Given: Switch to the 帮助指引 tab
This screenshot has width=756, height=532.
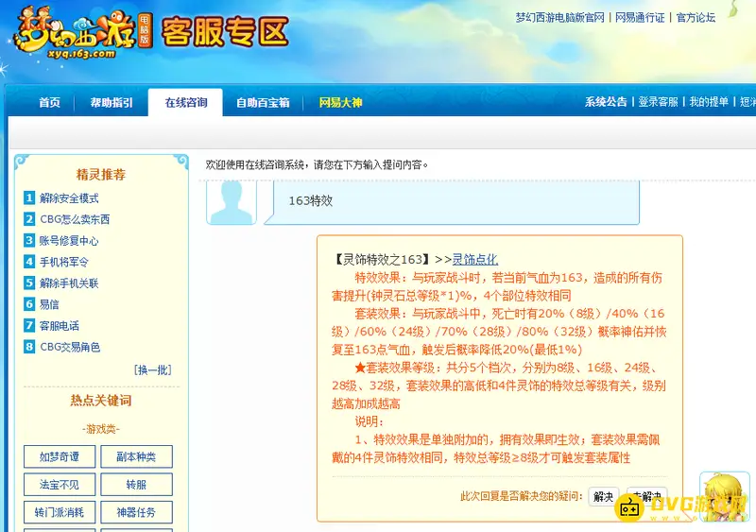Looking at the screenshot, I should pos(112,102).
